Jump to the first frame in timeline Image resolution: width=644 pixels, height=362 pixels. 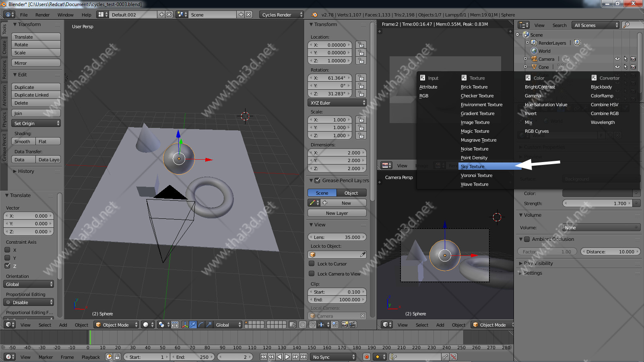263,357
